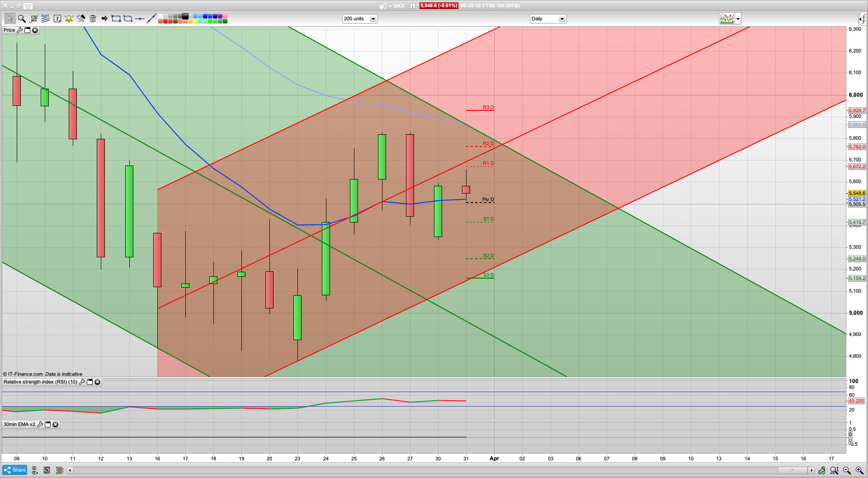Viewport: 868px width, 478px height.
Task: Open 30min EMA v2 wrench settings
Action: 40,425
